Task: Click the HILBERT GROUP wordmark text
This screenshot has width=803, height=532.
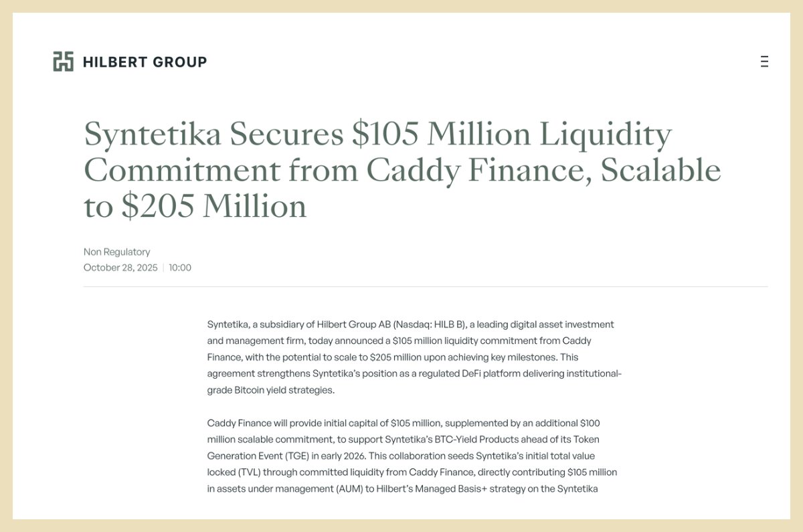Action: click(x=145, y=62)
